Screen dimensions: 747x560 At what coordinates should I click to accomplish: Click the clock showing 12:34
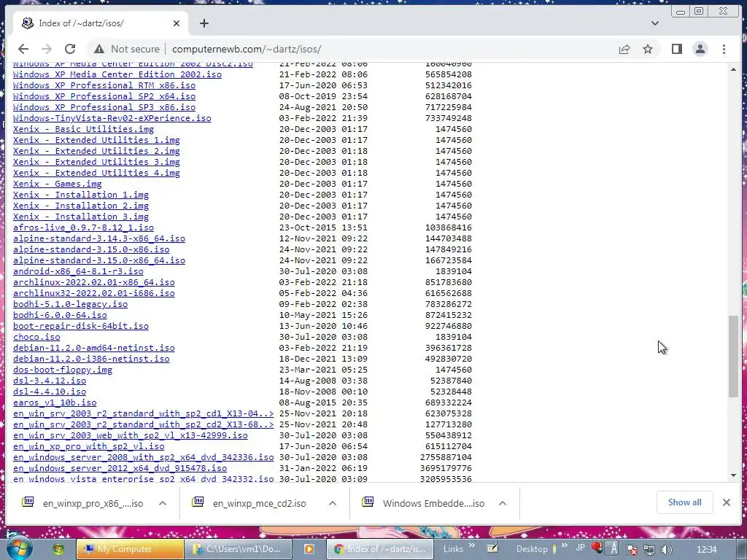click(706, 549)
